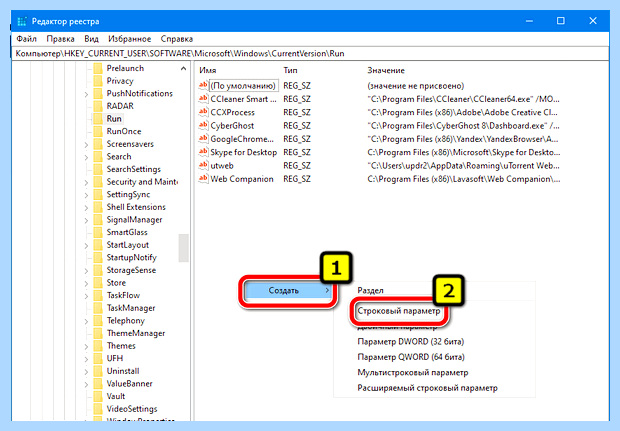
Task: Expand the Search key
Action: tap(86, 157)
